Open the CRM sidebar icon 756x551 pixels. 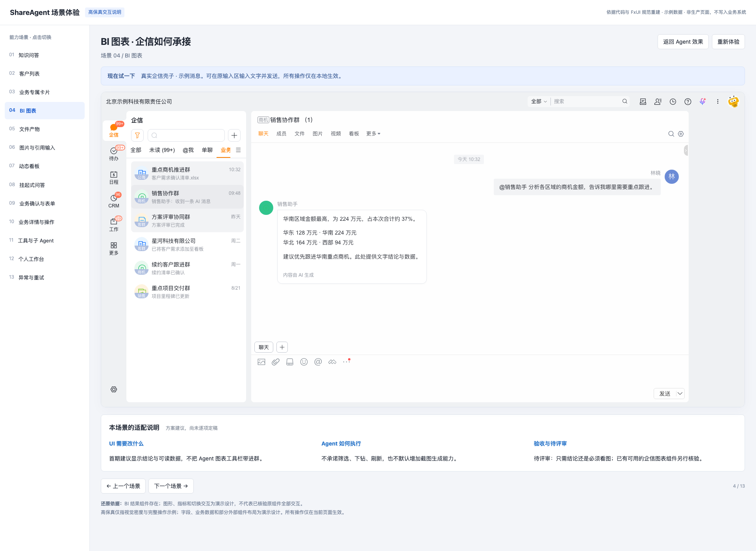tap(114, 201)
